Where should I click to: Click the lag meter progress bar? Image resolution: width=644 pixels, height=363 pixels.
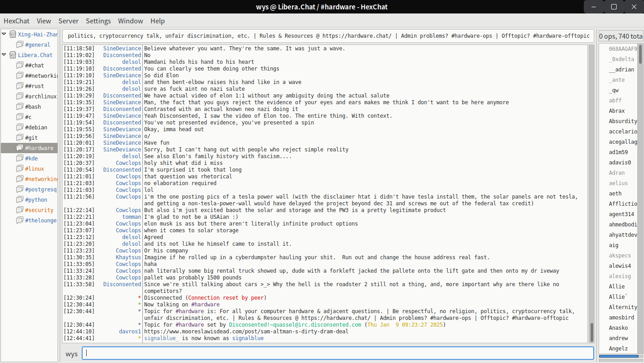point(619,356)
